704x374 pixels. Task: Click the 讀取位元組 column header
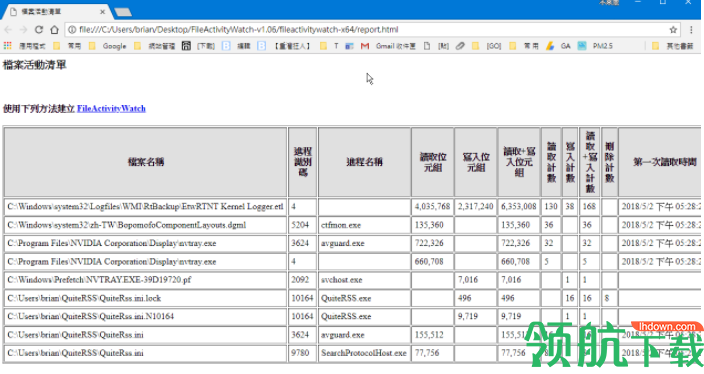433,162
